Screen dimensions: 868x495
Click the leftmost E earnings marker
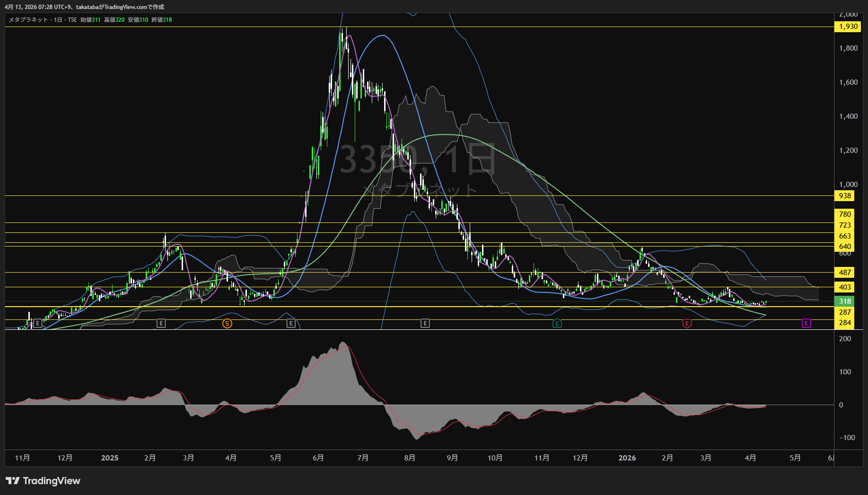[38, 324]
